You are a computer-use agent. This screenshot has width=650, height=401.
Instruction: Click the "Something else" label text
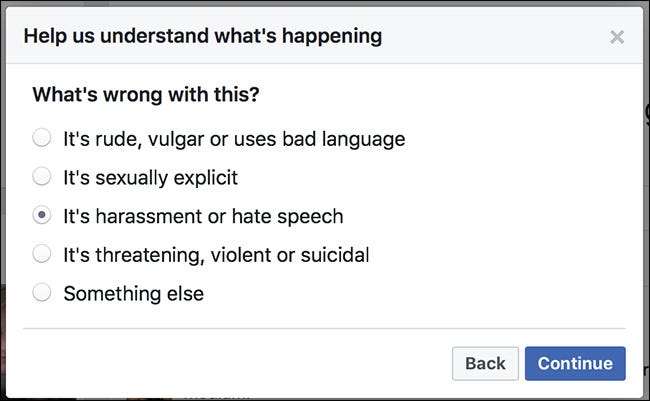click(133, 294)
